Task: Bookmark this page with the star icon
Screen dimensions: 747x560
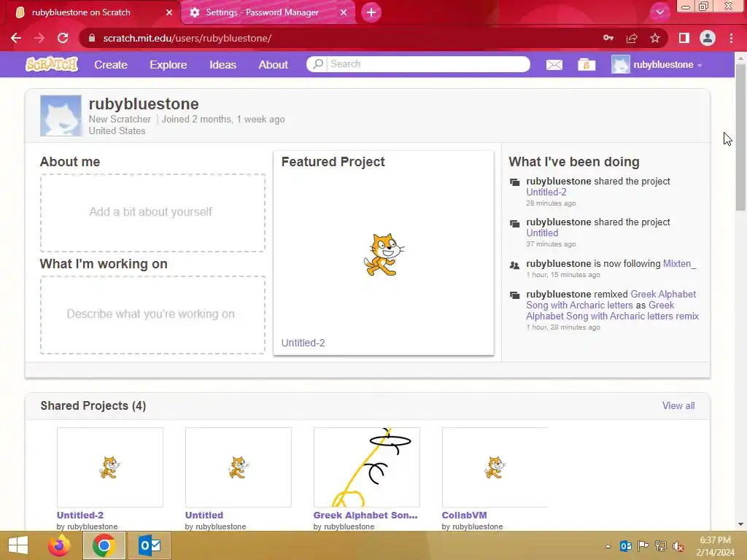Action: 655,38
